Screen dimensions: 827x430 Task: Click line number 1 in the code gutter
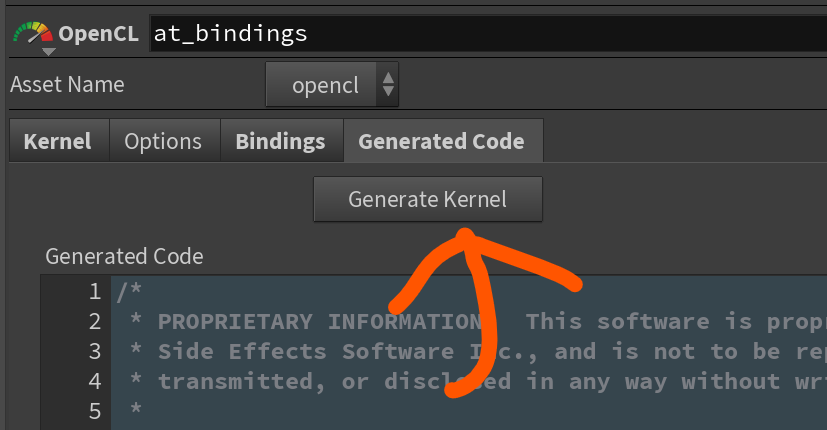pos(94,292)
